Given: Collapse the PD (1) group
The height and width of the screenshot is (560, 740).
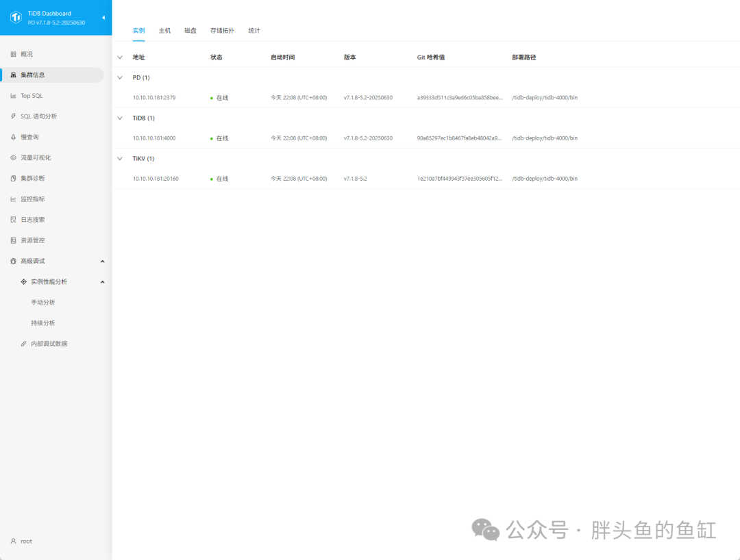Looking at the screenshot, I should [x=120, y=78].
